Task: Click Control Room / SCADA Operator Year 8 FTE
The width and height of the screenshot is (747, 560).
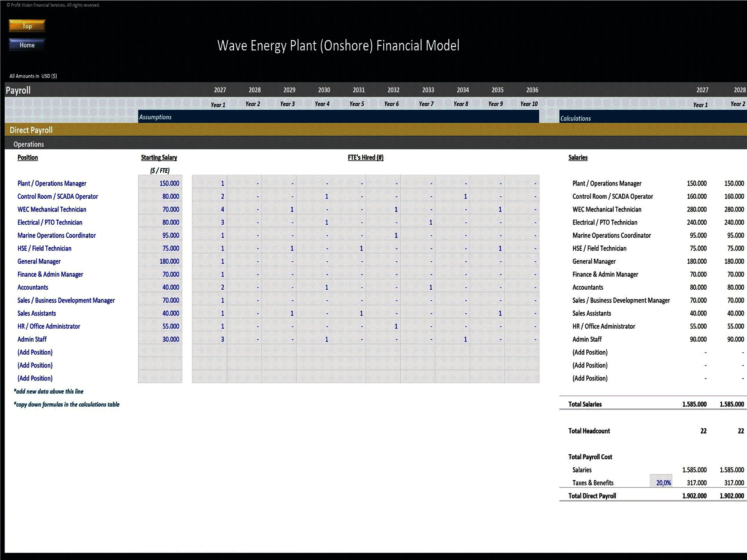Action: click(x=452, y=196)
